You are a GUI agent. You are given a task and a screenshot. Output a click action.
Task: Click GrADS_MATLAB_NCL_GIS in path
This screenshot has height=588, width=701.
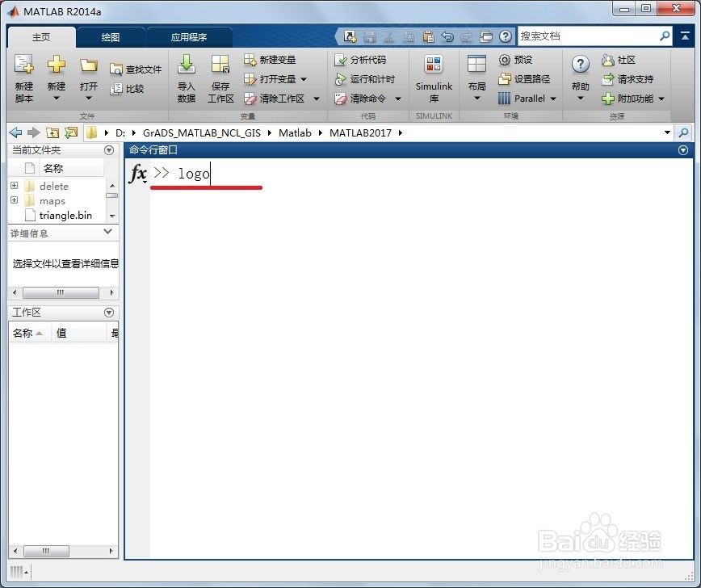point(202,132)
